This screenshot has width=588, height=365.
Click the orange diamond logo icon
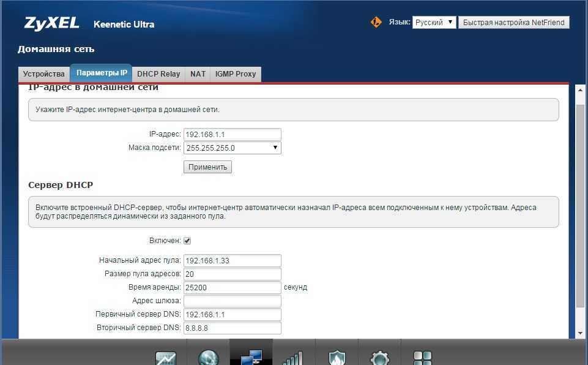[x=376, y=22]
